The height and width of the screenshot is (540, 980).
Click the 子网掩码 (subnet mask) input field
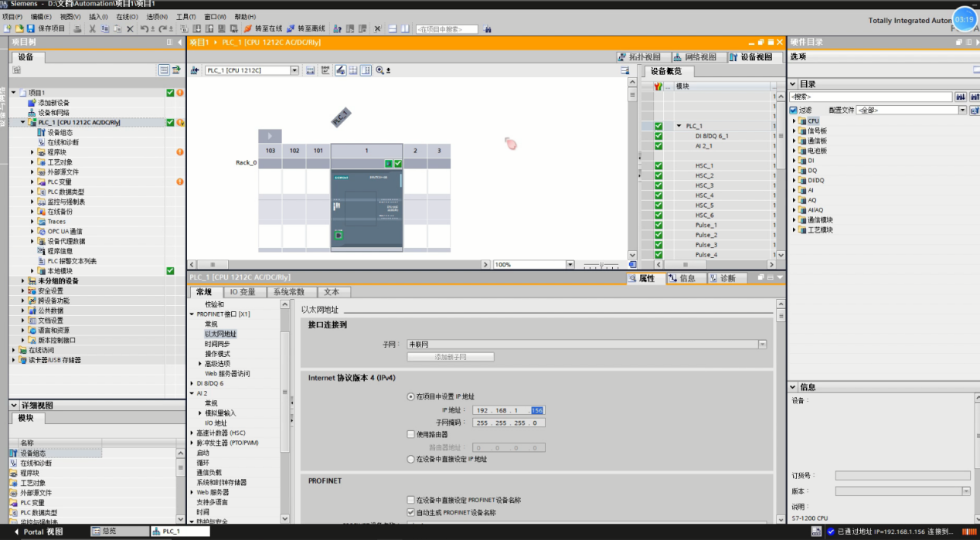[x=509, y=423]
